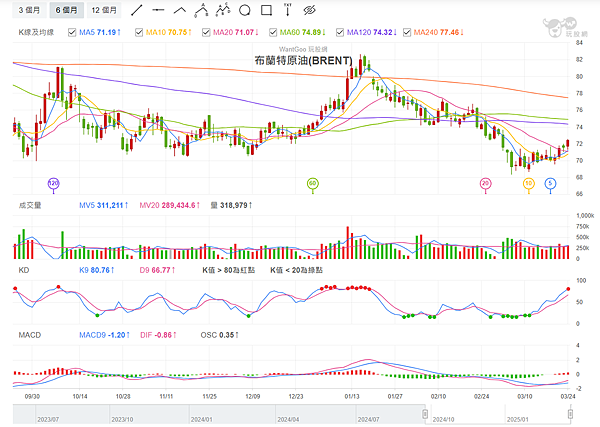Click the orange 10-day marker pin

[x=529, y=184]
